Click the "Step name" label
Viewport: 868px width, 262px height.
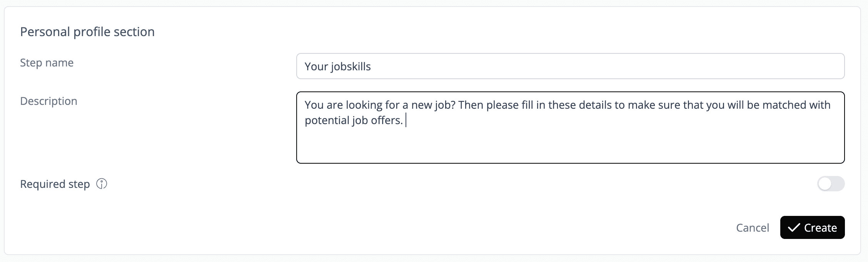pos(47,63)
